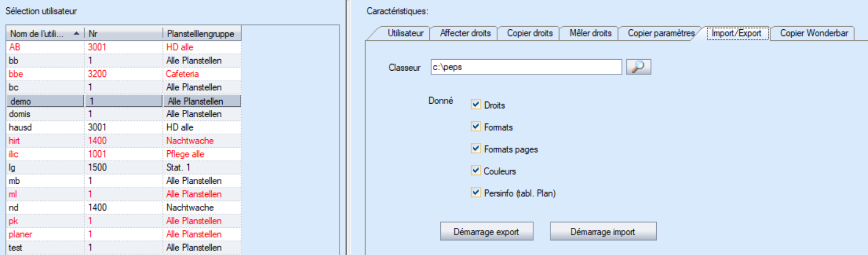This screenshot has height=255, width=868.
Task: Disable the Formats pages checkbox
Action: point(476,149)
